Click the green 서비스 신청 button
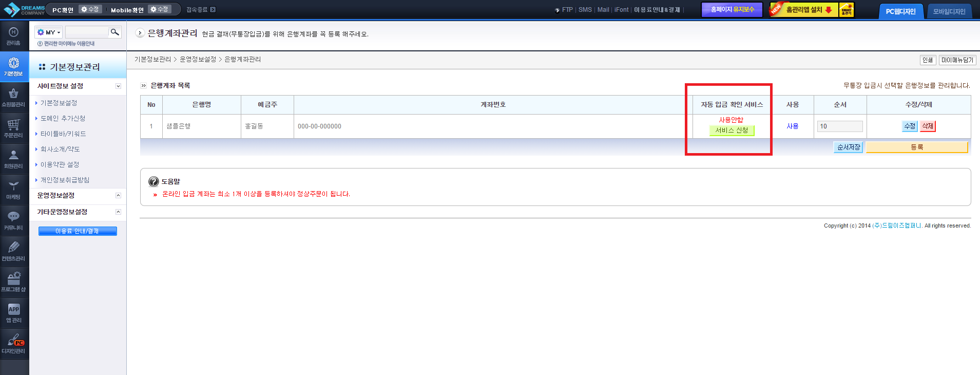Screen dimensions: 980x375 coord(732,130)
